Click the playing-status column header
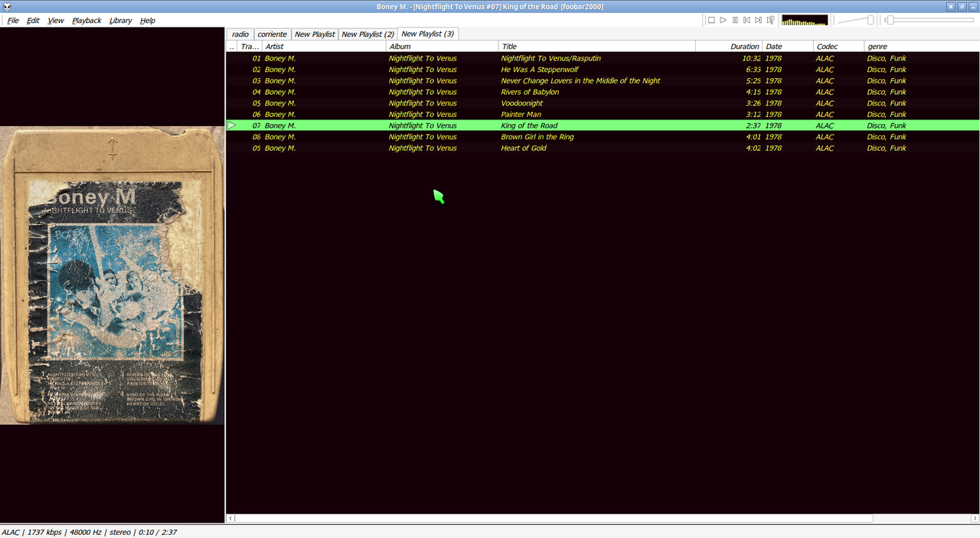 click(x=232, y=47)
